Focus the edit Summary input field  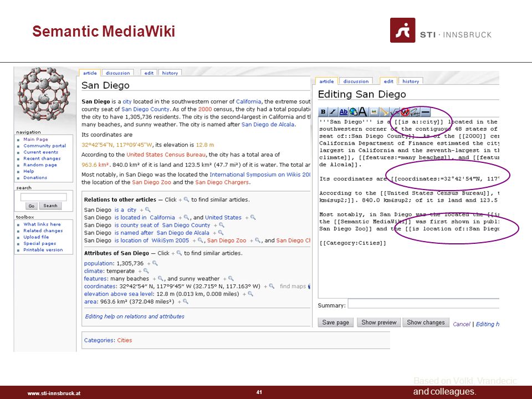click(x=423, y=304)
